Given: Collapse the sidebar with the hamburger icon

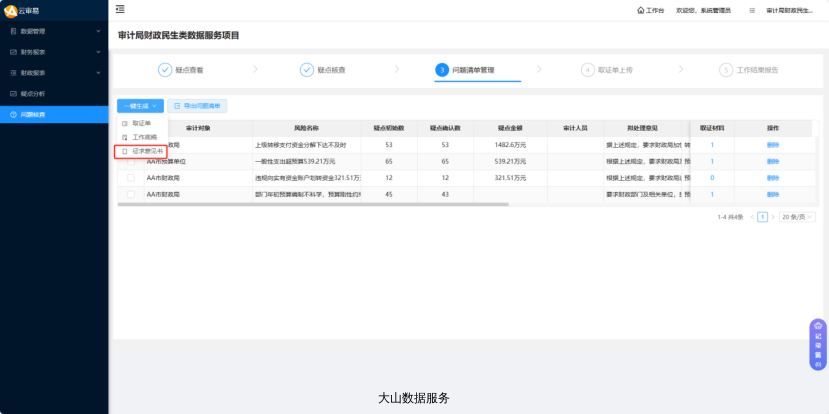Looking at the screenshot, I should pos(121,9).
